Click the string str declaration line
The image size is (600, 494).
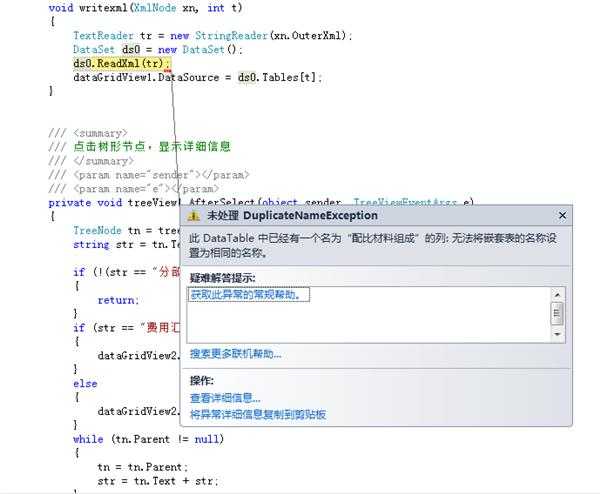pyautogui.click(x=126, y=244)
